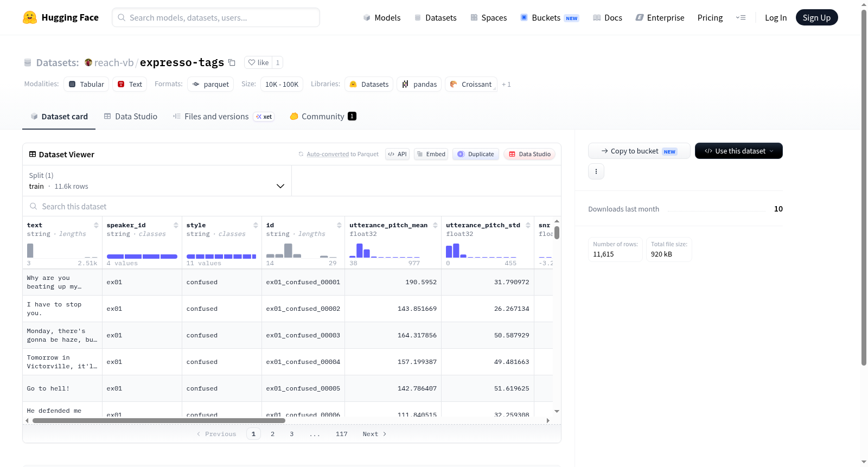This screenshot has height=467, width=868.
Task: Copy the dataset name with the copy icon
Action: (x=232, y=62)
